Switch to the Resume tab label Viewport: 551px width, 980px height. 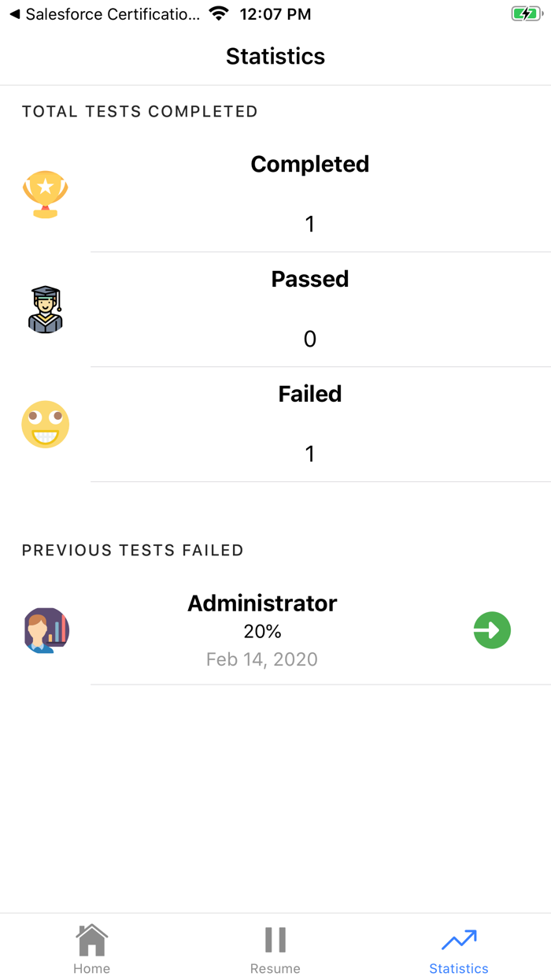(x=275, y=968)
